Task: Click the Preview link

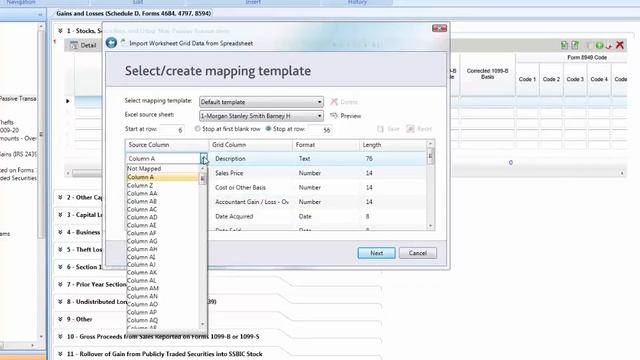Action: click(x=351, y=116)
